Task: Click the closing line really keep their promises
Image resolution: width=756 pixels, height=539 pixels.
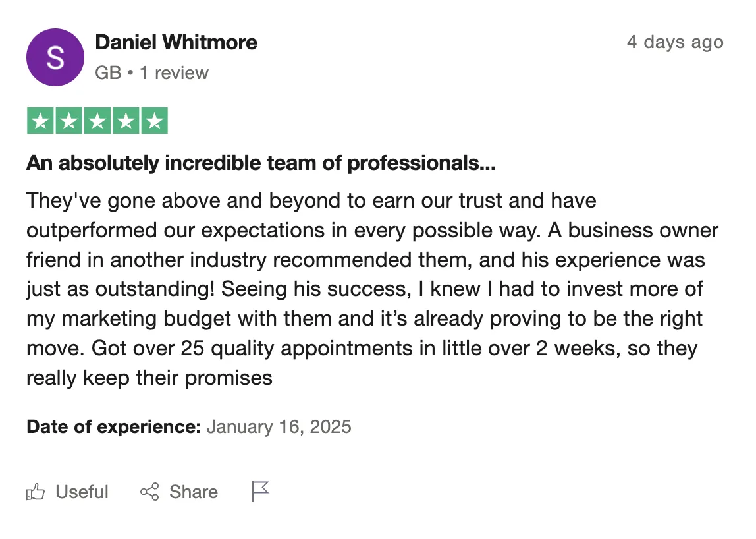Action: [x=149, y=378]
